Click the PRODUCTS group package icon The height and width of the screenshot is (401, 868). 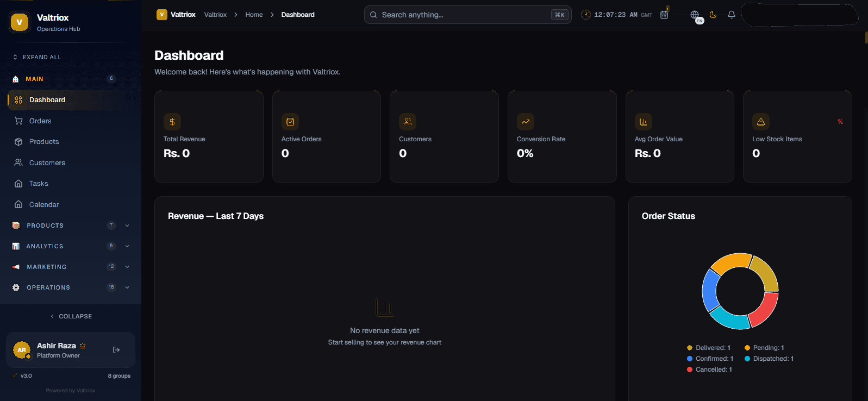[16, 225]
